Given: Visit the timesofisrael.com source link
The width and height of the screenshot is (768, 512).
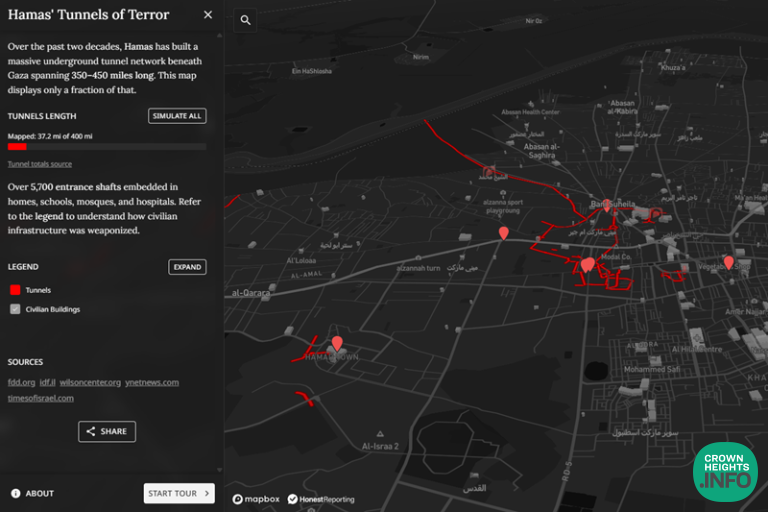Looking at the screenshot, I should coord(40,398).
